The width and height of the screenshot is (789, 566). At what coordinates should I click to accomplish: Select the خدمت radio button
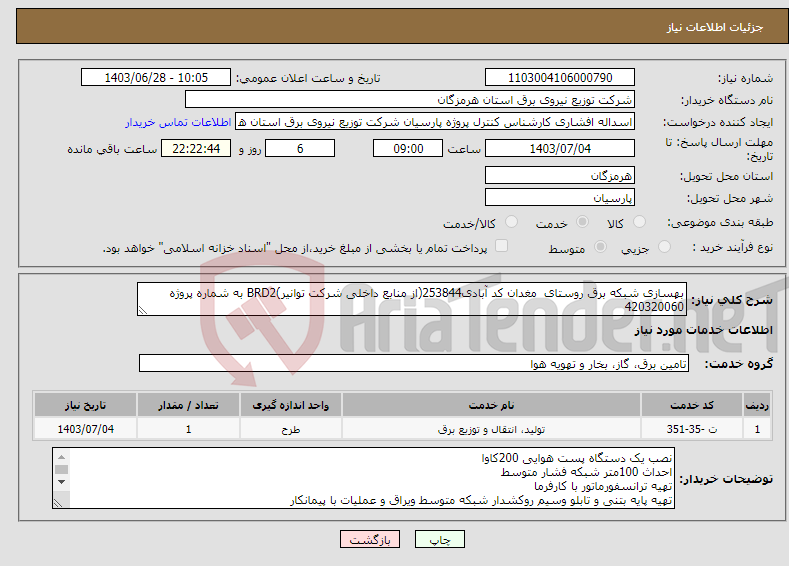[582, 222]
